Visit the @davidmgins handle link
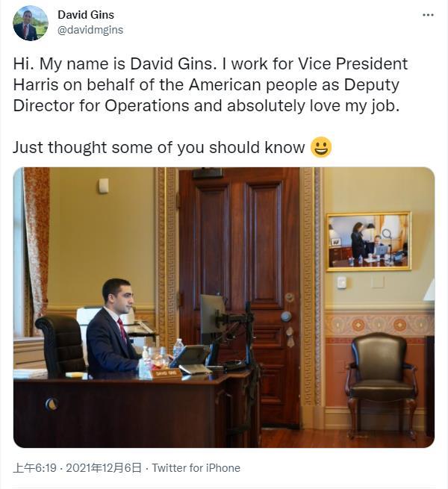Viewport: 448px width, 489px height. pos(90,30)
